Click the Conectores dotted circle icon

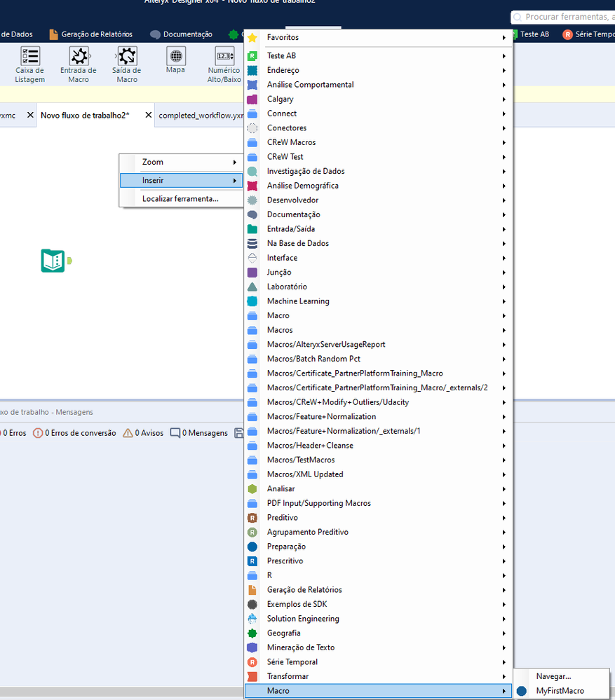click(x=252, y=128)
